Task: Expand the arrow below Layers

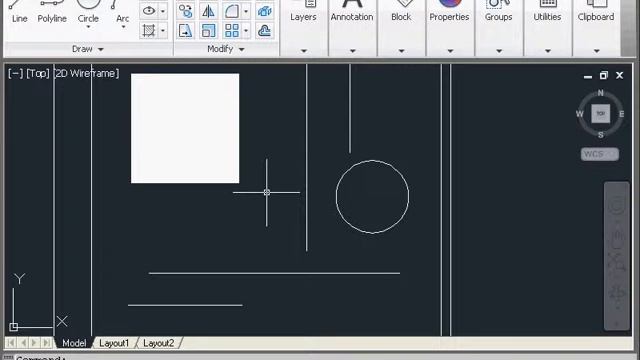Action: click(x=304, y=51)
